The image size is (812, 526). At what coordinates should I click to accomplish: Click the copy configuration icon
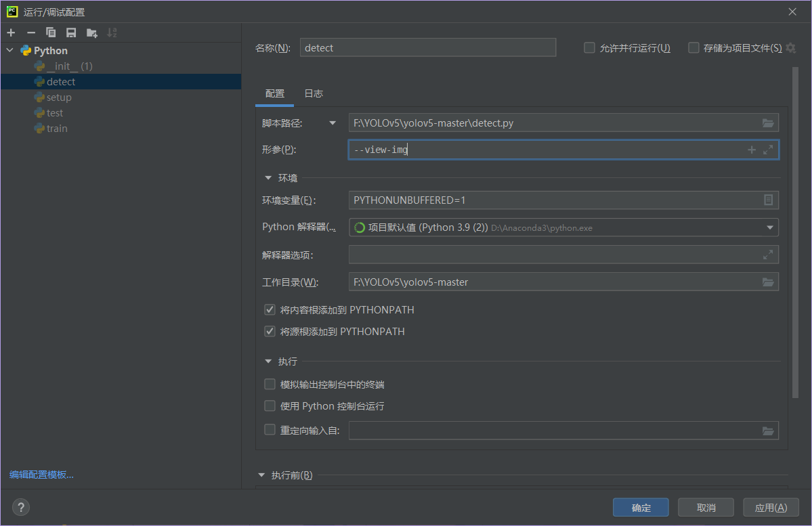(51, 32)
